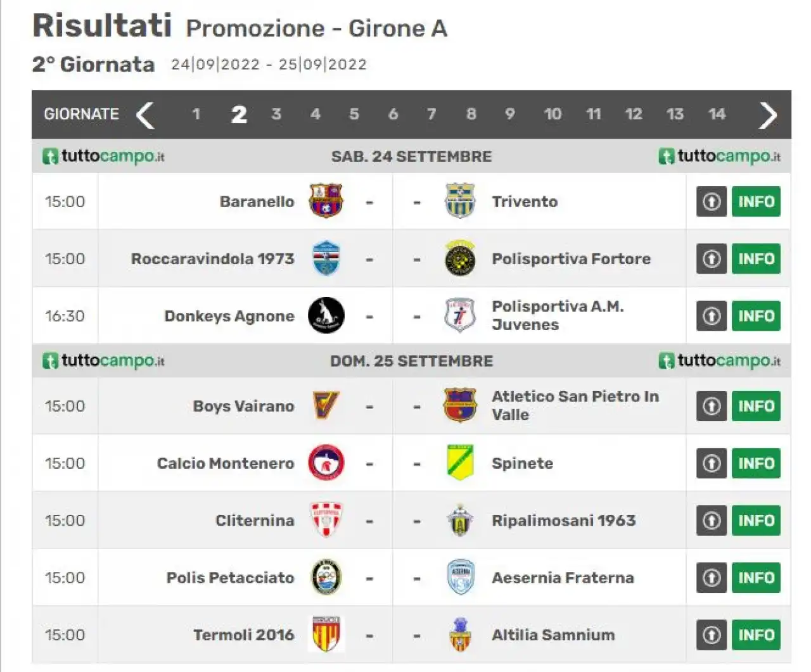Viewport: 811px width, 672px height.
Task: Open details icon for Baranello vs Trivento
Action: pyautogui.click(x=712, y=201)
